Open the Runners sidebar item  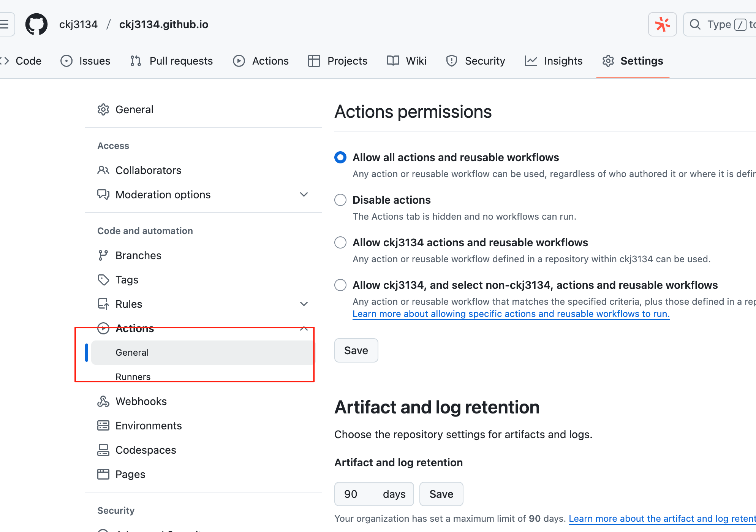point(133,377)
